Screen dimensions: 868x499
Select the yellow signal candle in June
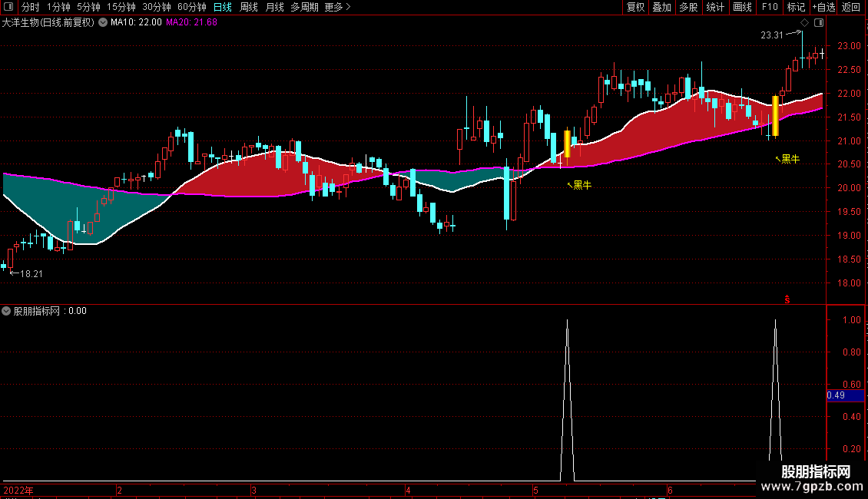point(775,116)
